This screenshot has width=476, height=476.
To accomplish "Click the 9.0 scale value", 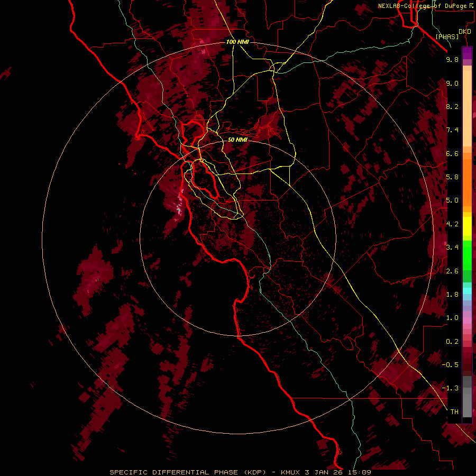I will pyautogui.click(x=452, y=83).
